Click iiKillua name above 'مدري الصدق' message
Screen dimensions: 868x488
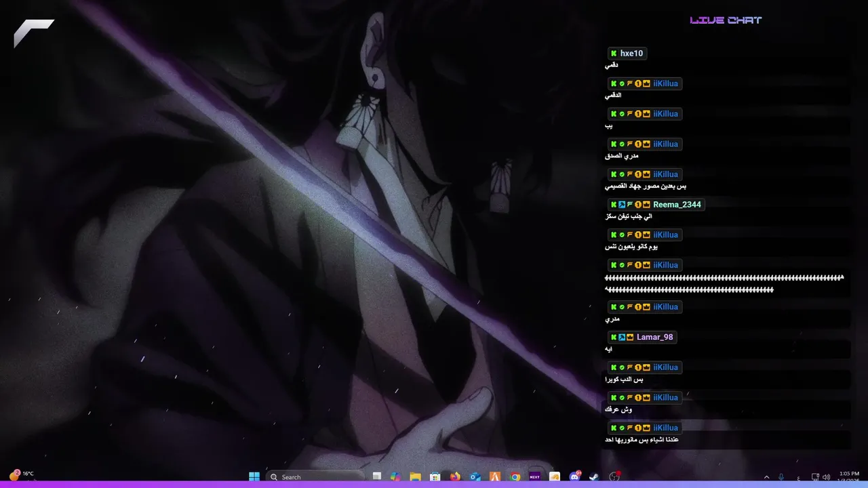(665, 144)
